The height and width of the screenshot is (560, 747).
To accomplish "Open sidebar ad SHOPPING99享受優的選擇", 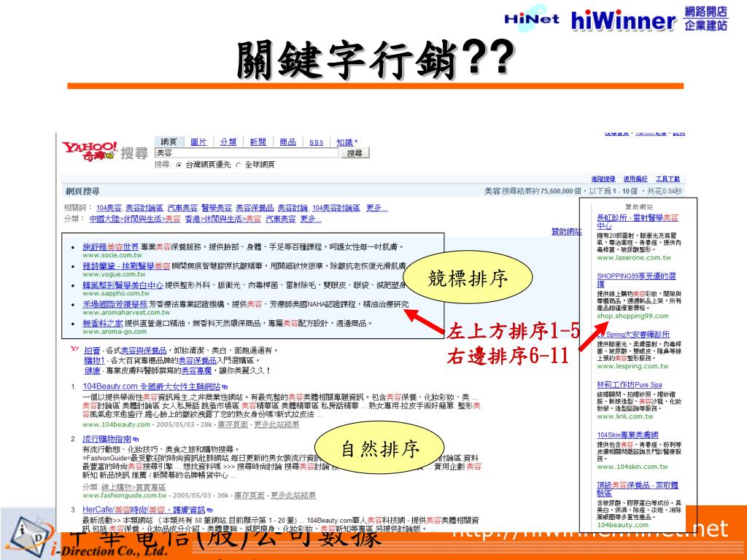I will (636, 279).
